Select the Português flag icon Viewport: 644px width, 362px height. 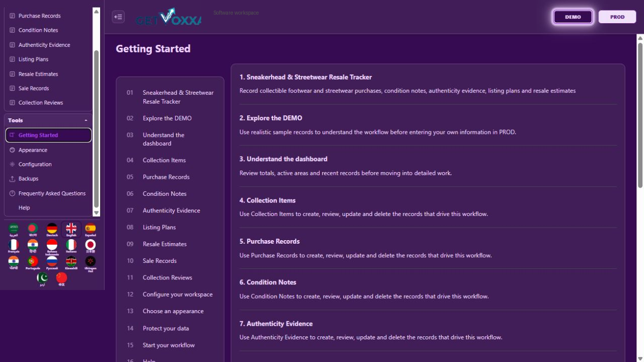pos(33,263)
